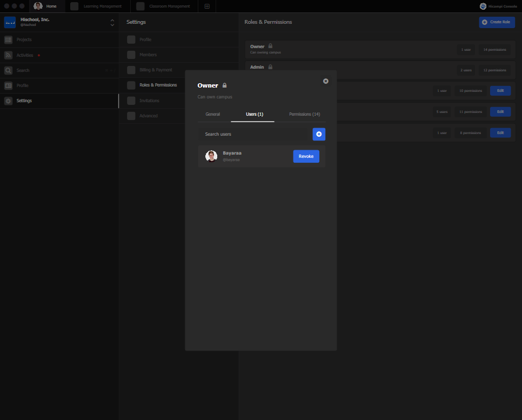Click the Create Role button
The image size is (522, 420).
(497, 22)
